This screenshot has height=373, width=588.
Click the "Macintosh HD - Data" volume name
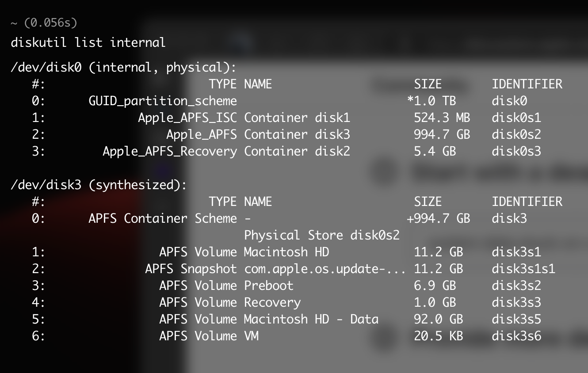[311, 320]
